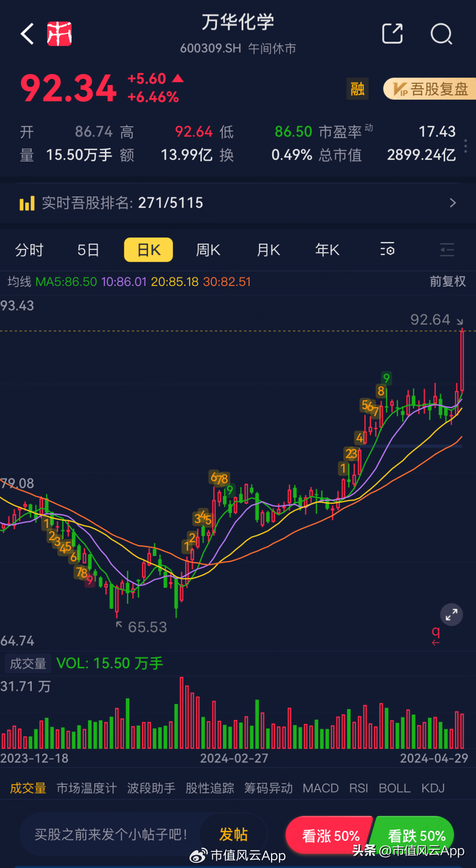476x868 pixels.
Task: Click the three-dot more stats icon
Action: click(466, 146)
